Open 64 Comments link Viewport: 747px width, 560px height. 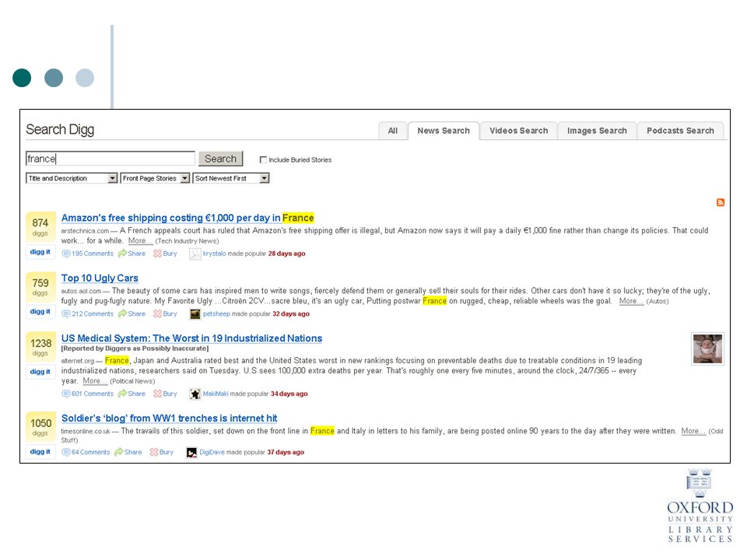pos(90,453)
